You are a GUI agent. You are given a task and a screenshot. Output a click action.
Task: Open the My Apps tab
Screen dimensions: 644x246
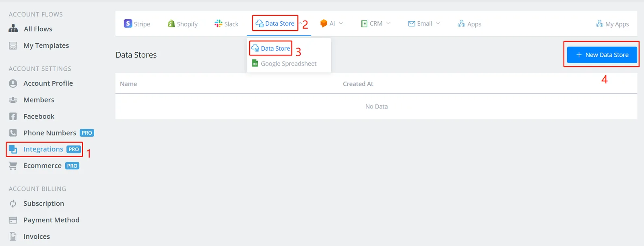[612, 24]
